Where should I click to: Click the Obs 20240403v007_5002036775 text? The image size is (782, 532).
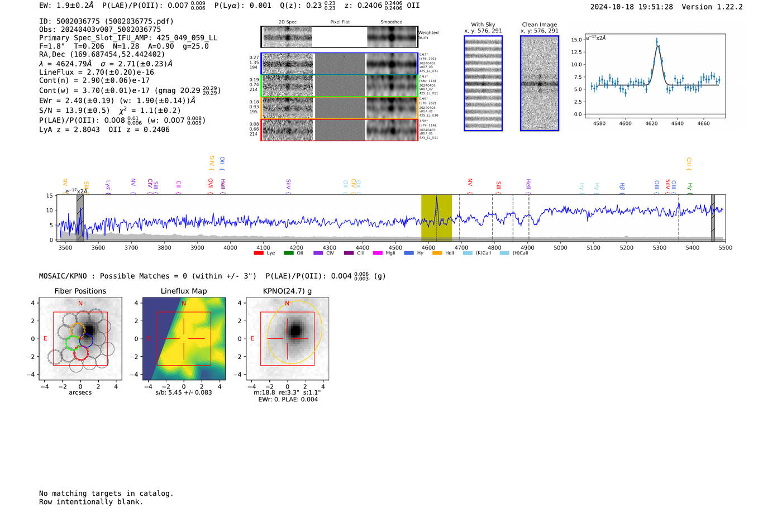(100, 30)
